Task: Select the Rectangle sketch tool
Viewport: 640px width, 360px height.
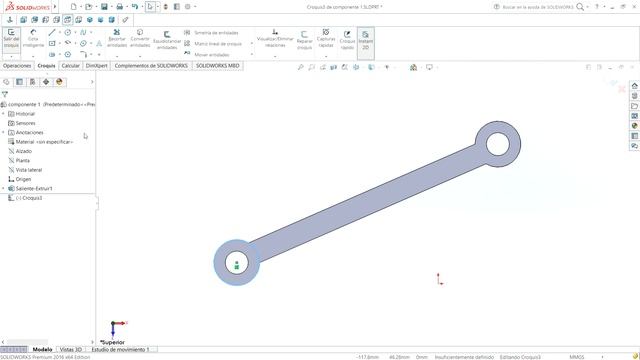Action: [x=52, y=43]
